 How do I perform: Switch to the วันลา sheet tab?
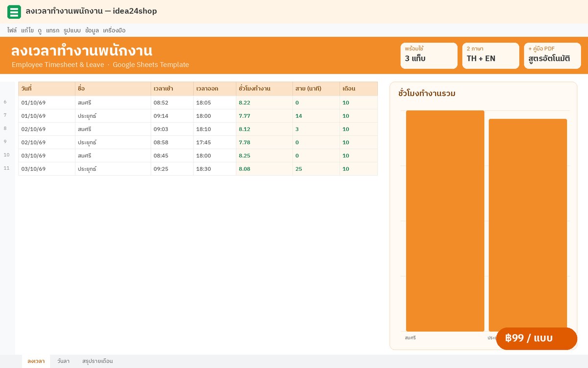click(x=63, y=361)
